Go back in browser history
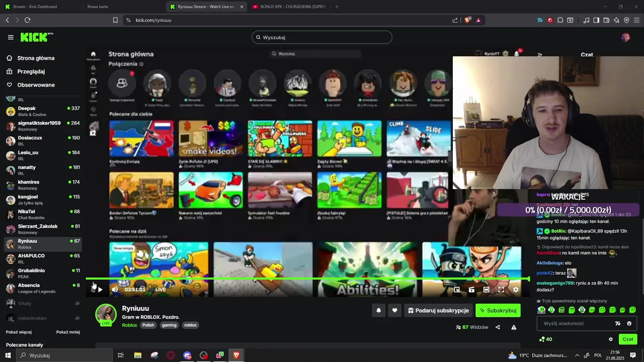This screenshot has width=644, height=362. point(7,20)
